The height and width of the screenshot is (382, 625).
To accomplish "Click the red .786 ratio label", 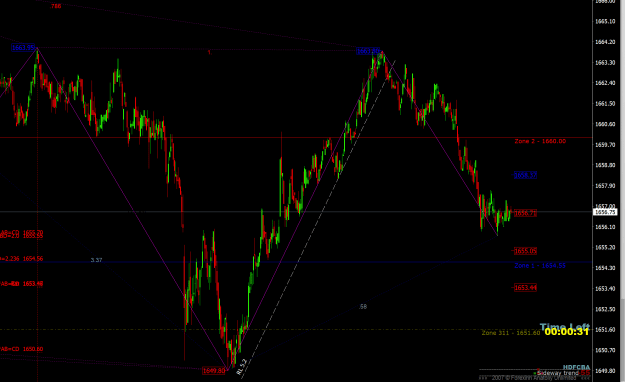I will click(56, 6).
